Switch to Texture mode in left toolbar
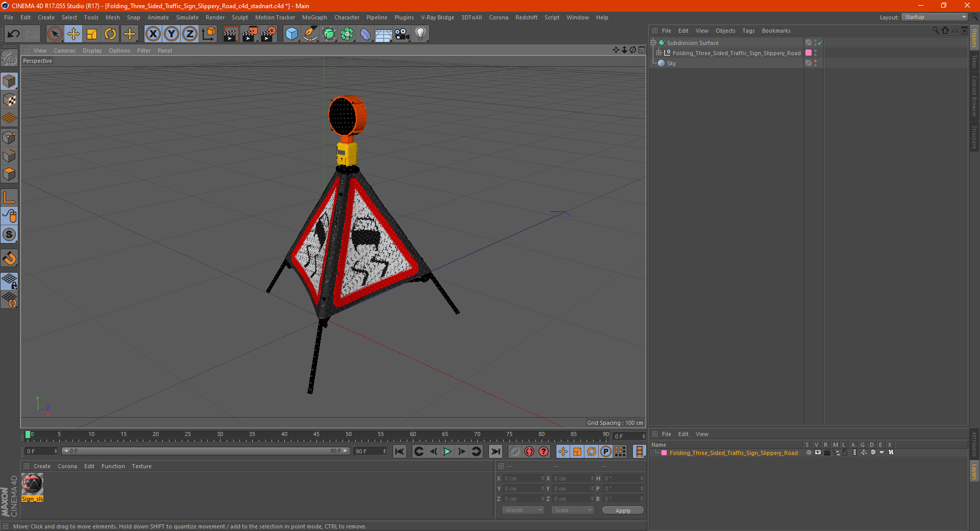The height and width of the screenshot is (531, 980). (9, 100)
